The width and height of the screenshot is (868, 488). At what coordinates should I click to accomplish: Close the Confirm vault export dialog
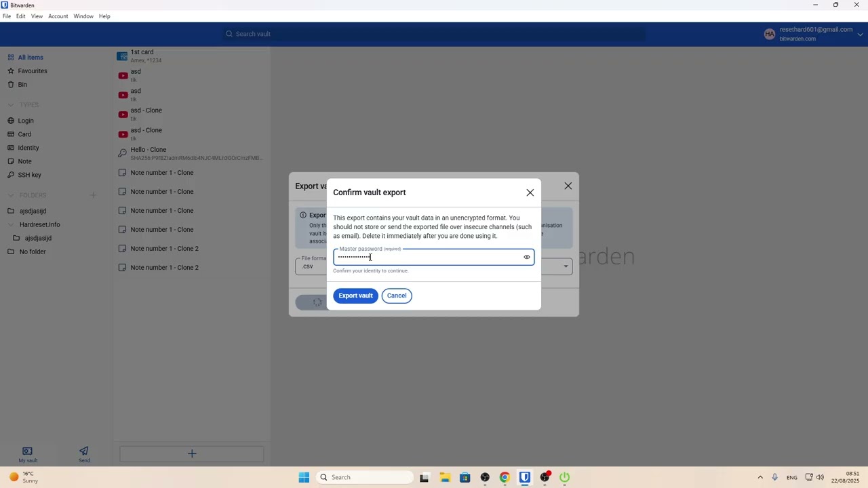[x=530, y=192]
